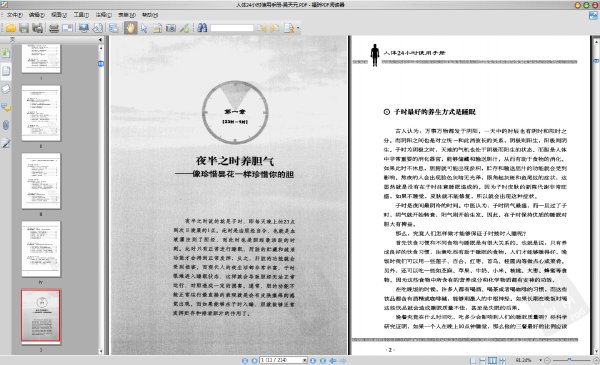Click the title 夜半之时养胆气

[x=235, y=161]
